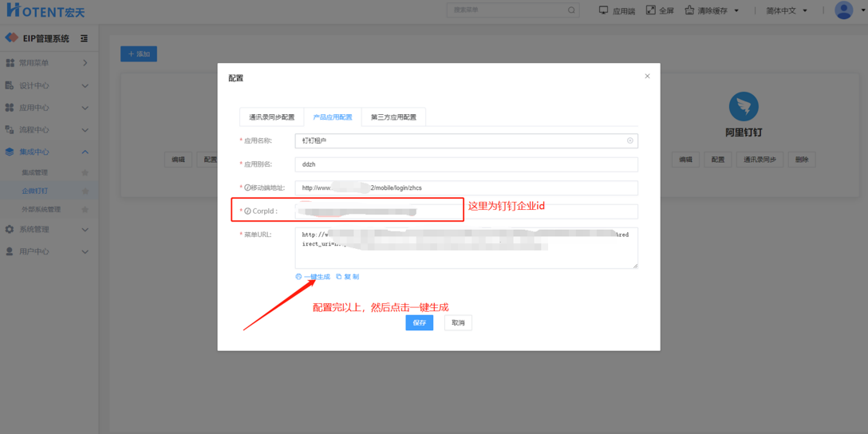868x434 pixels.
Task: Click the 添加 button
Action: 139,53
